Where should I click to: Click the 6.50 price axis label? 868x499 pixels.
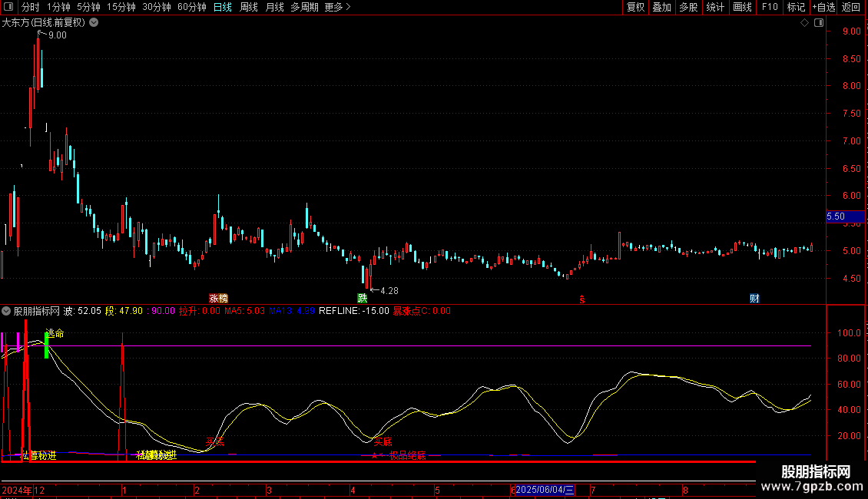(851, 169)
